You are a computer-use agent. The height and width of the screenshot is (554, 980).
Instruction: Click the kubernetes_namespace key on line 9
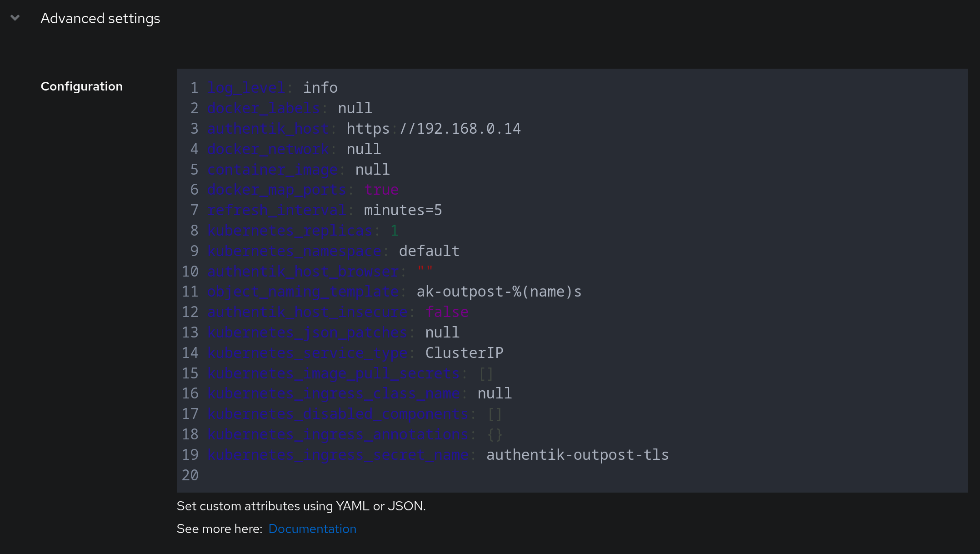tap(295, 251)
